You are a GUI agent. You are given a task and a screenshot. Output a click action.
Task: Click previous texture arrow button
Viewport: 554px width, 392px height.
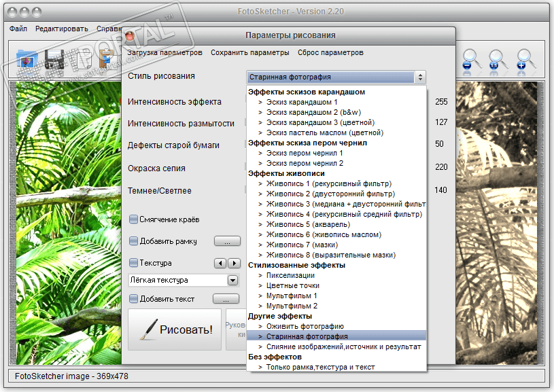[220, 263]
